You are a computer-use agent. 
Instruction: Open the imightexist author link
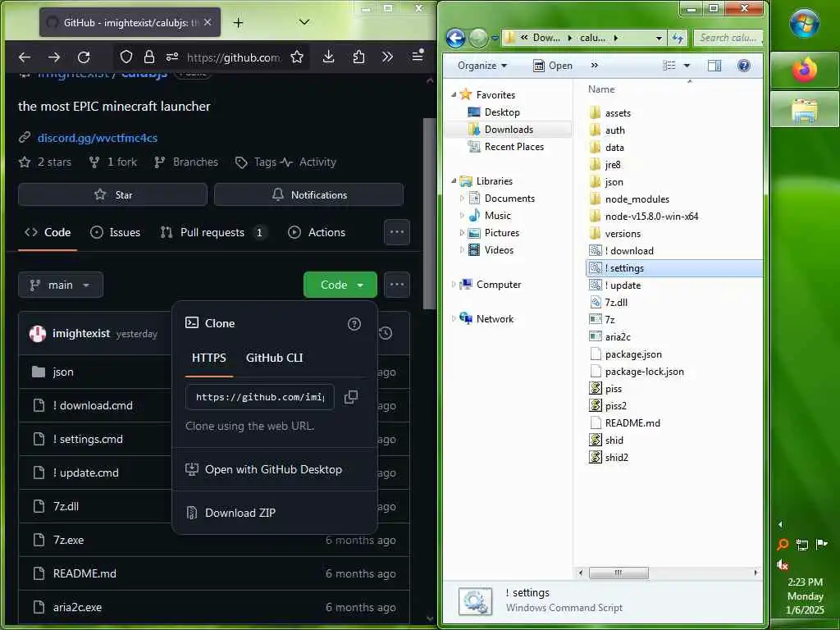(x=81, y=333)
